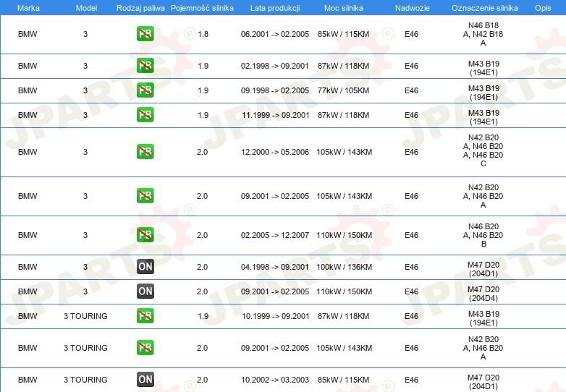Click the Nadwozie column header
The image size is (566, 392).
point(413,8)
